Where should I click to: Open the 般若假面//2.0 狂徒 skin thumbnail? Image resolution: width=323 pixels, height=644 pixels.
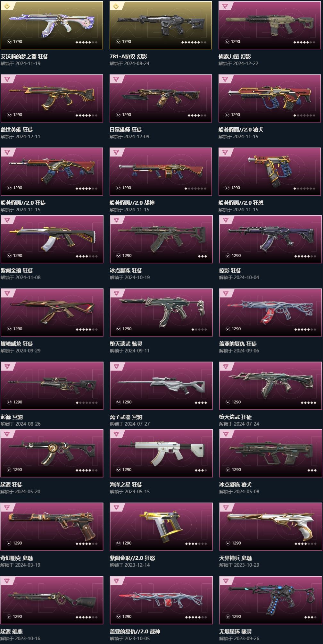52,171
